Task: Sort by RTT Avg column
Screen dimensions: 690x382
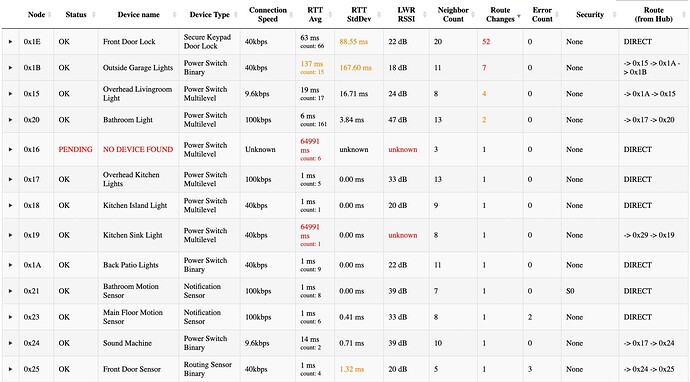Action: tap(315, 15)
